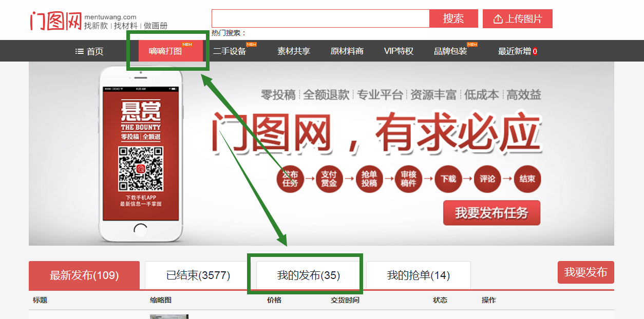Click the 评论 step circle
This screenshot has height=319, width=644.
[487, 179]
